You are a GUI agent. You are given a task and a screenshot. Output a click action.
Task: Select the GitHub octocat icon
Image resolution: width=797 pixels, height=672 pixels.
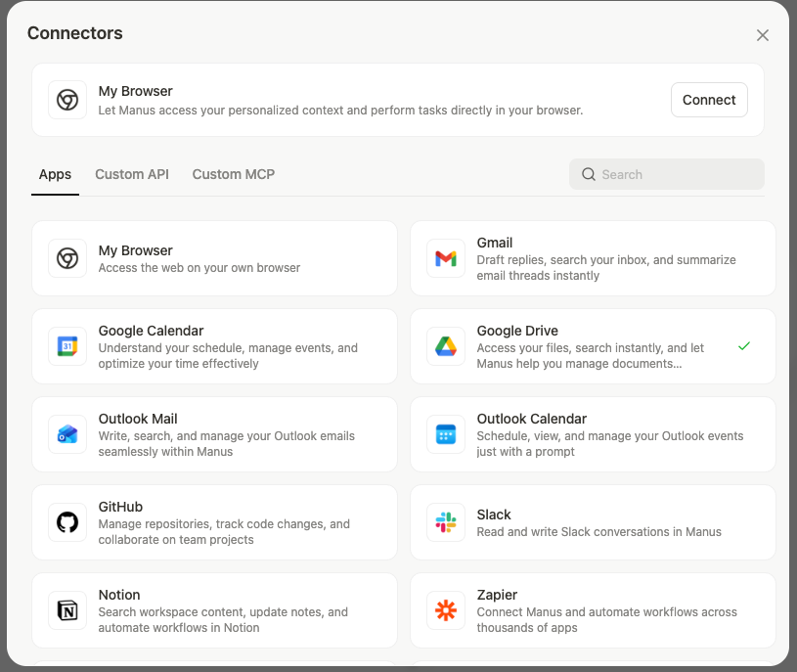pos(67,522)
